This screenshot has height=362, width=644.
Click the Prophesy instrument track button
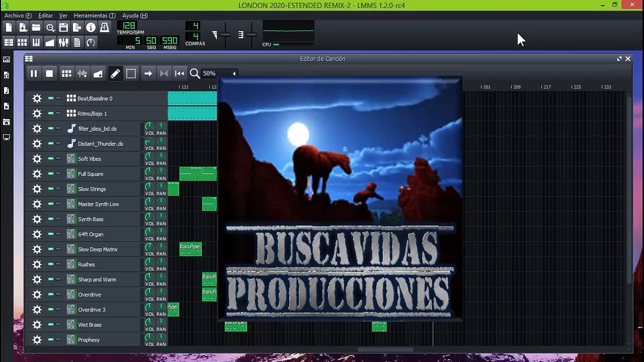coord(103,340)
